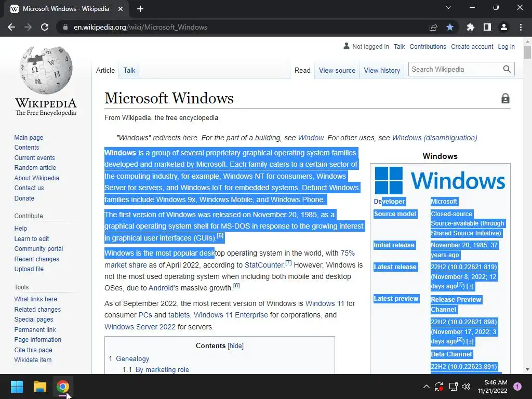The height and width of the screenshot is (399, 532).
Task: Toggle the bookmark star
Action: [x=450, y=27]
